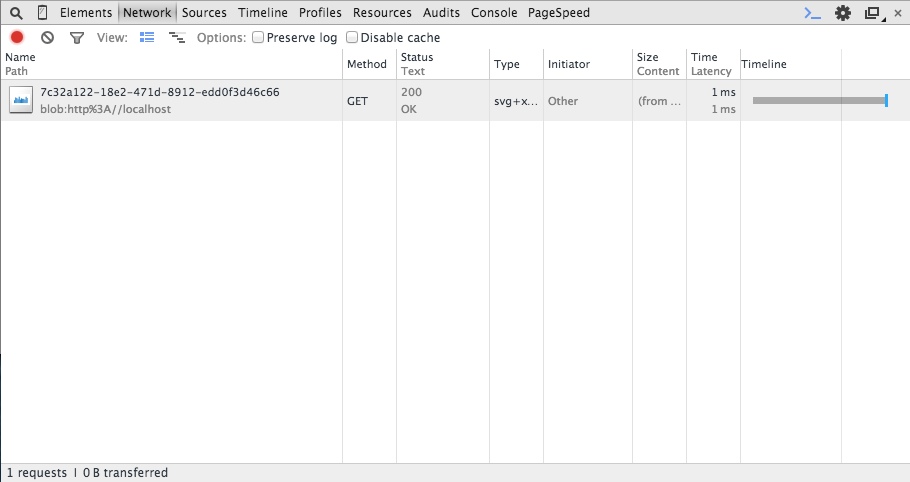The width and height of the screenshot is (910, 482).
Task: Go to the Console tab
Action: click(494, 13)
